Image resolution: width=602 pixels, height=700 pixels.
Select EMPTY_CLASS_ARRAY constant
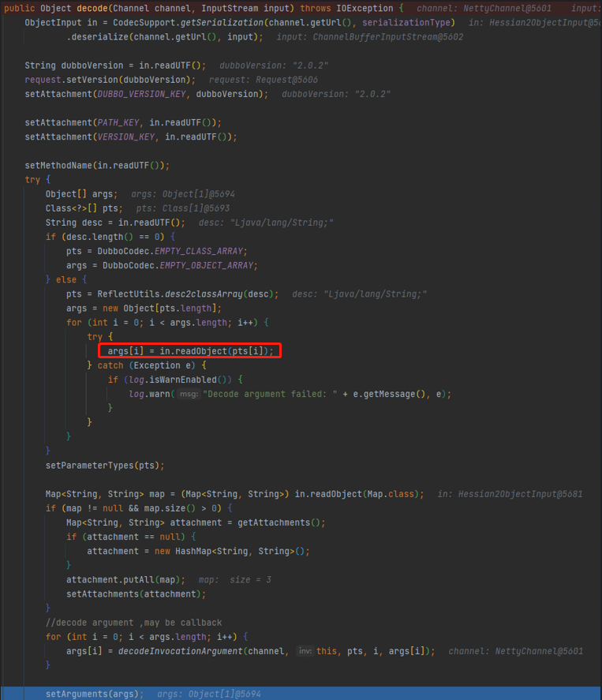coord(199,251)
